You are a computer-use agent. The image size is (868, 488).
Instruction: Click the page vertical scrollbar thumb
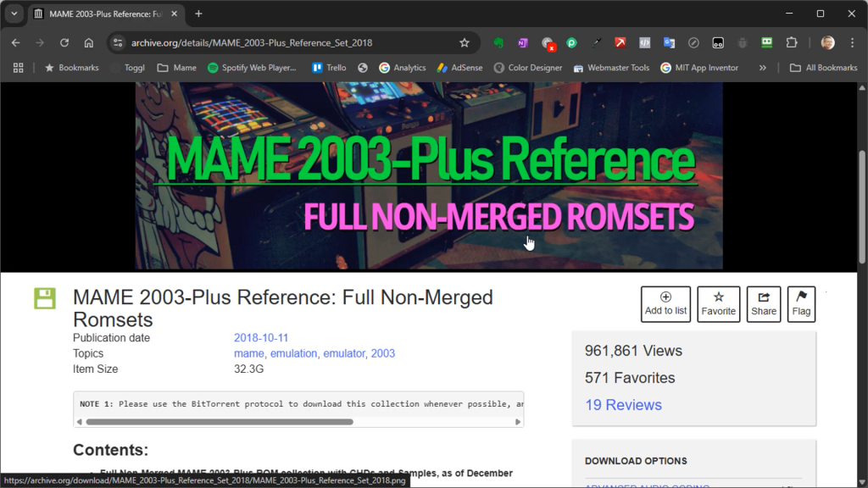coord(862,207)
